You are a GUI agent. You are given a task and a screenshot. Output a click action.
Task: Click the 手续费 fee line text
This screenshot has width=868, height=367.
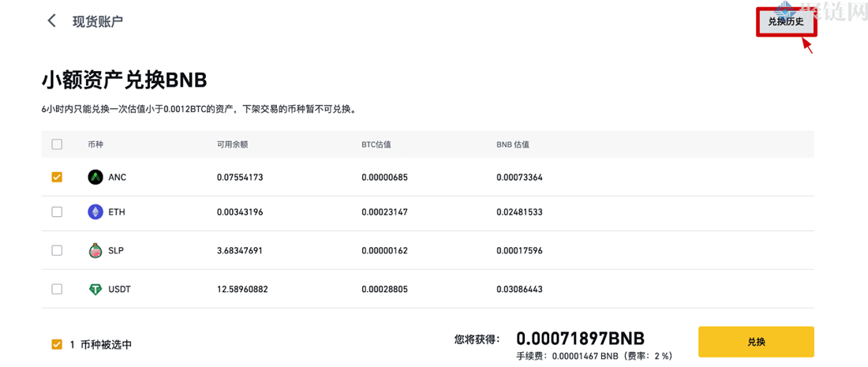[594, 357]
